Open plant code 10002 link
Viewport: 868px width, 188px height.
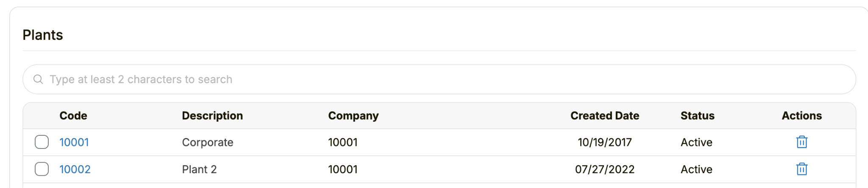coord(75,169)
